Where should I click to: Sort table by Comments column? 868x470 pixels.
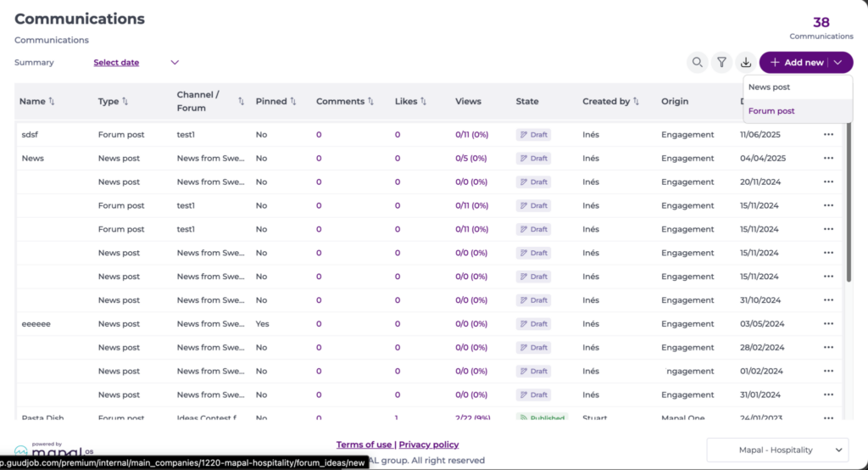[370, 102]
